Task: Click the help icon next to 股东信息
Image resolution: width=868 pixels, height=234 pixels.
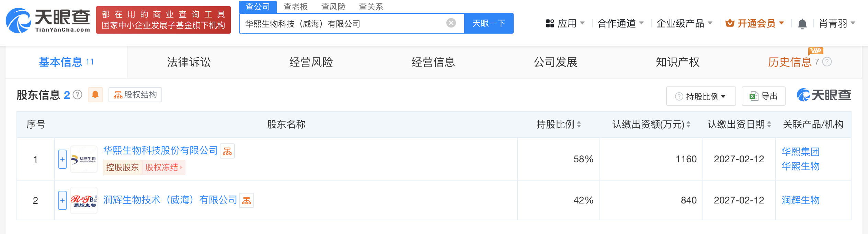Action: click(x=78, y=95)
